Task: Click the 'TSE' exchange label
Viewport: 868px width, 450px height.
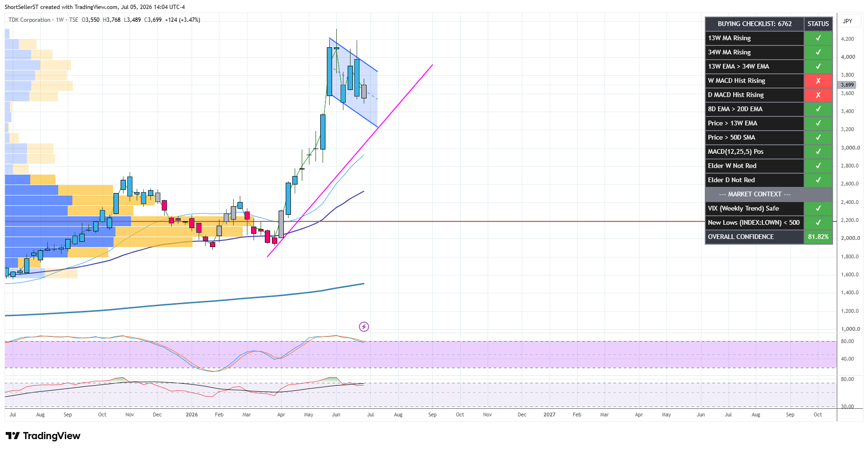Action: pos(74,20)
